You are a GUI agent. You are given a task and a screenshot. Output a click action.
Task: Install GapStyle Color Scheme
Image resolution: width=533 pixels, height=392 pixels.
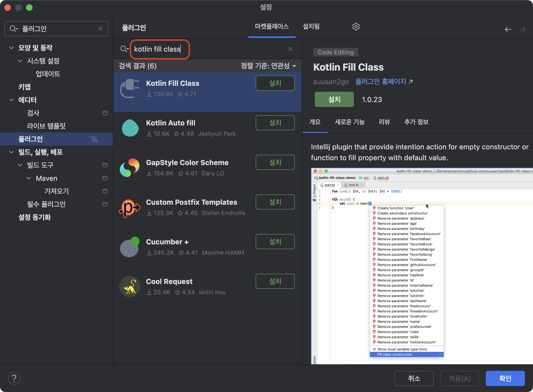(275, 162)
